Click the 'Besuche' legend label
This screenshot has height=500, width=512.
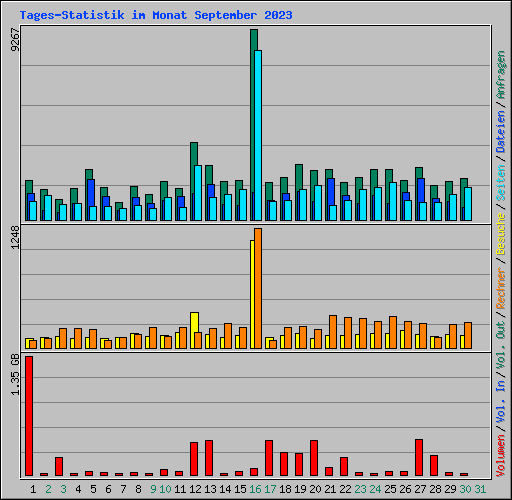[x=501, y=234]
